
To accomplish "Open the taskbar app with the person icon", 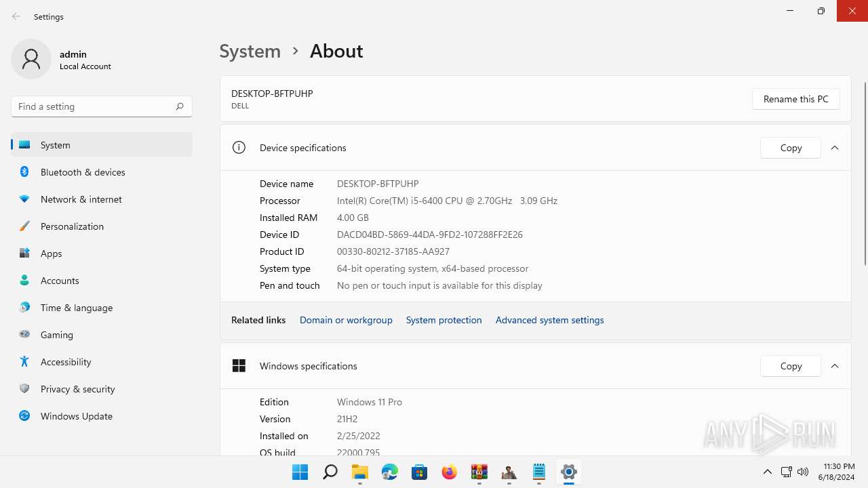I will tap(509, 472).
